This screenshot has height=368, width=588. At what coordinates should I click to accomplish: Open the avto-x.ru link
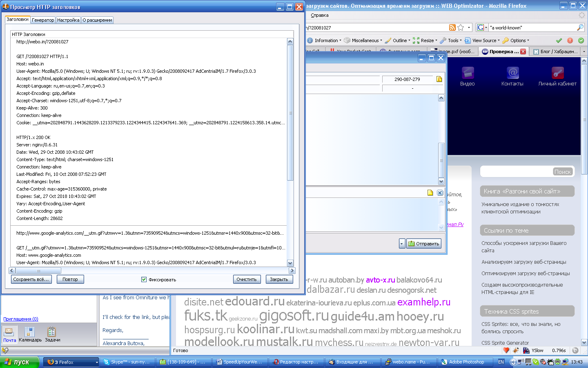pyautogui.click(x=381, y=280)
